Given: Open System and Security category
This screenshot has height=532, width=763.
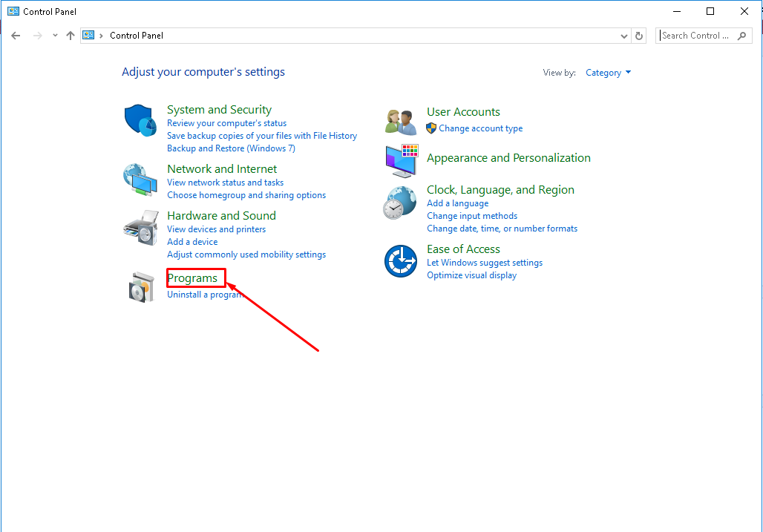Looking at the screenshot, I should 219,109.
